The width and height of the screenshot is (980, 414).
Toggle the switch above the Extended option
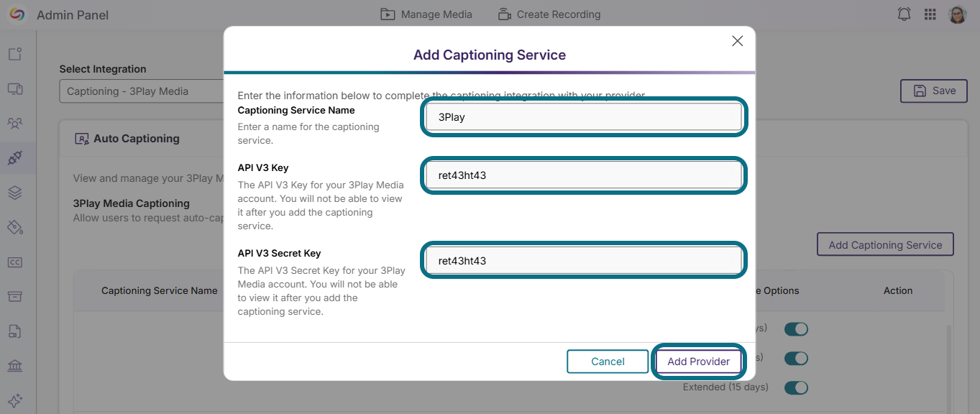[796, 358]
